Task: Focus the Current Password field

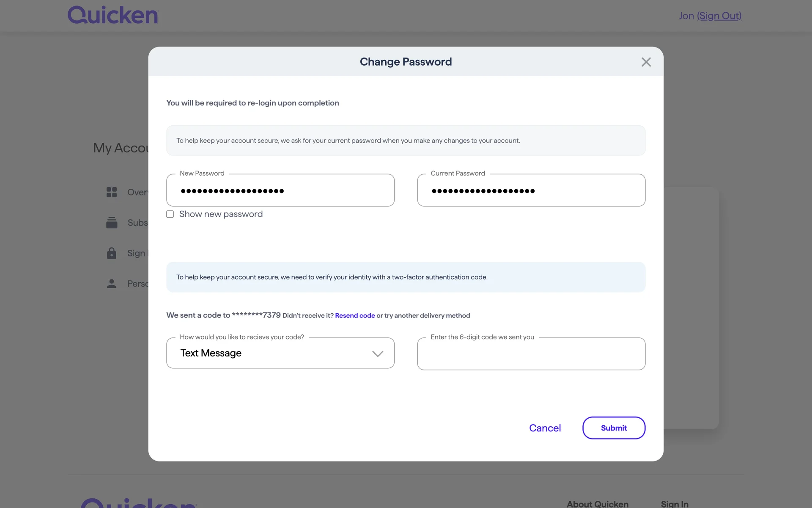Action: coord(531,190)
